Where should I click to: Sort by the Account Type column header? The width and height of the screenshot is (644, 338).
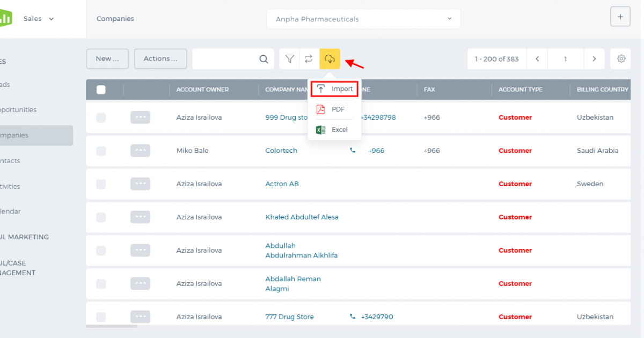coord(521,90)
